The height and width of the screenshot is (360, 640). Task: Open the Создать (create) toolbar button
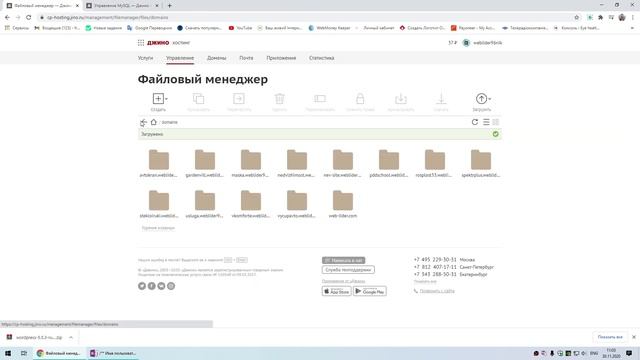coord(158,102)
